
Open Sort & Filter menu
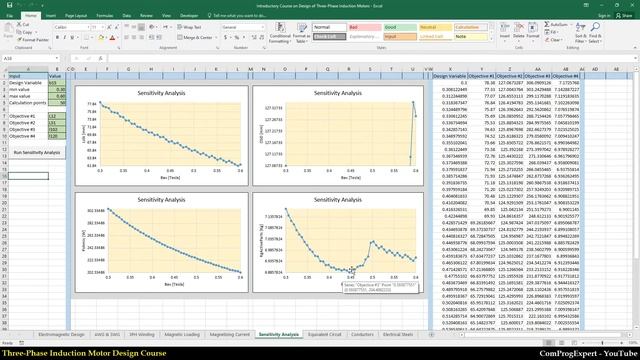580,33
